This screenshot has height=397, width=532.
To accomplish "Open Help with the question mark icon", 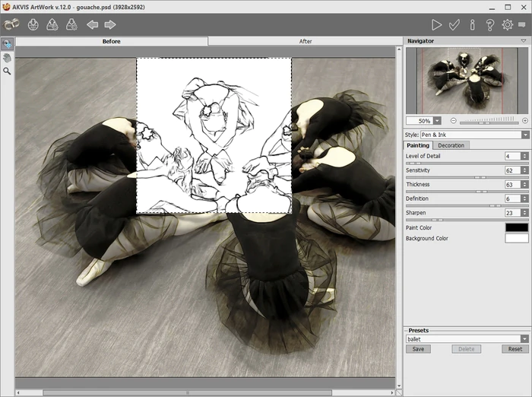I will [x=489, y=25].
